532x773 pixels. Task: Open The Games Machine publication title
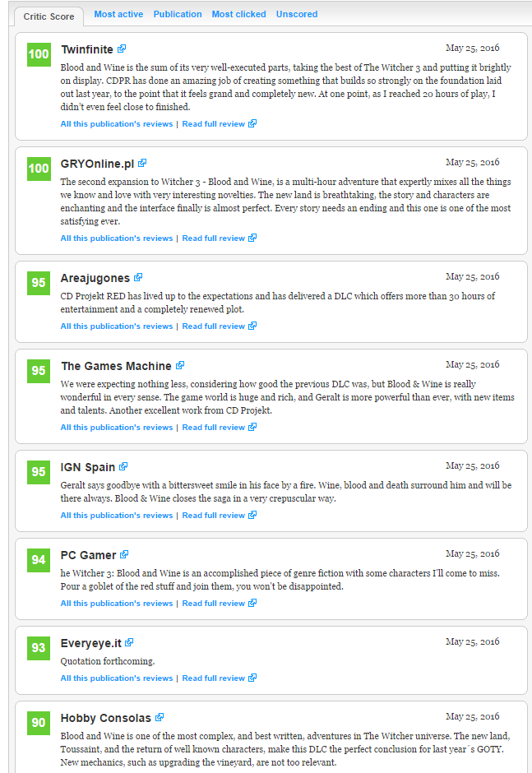116,366
